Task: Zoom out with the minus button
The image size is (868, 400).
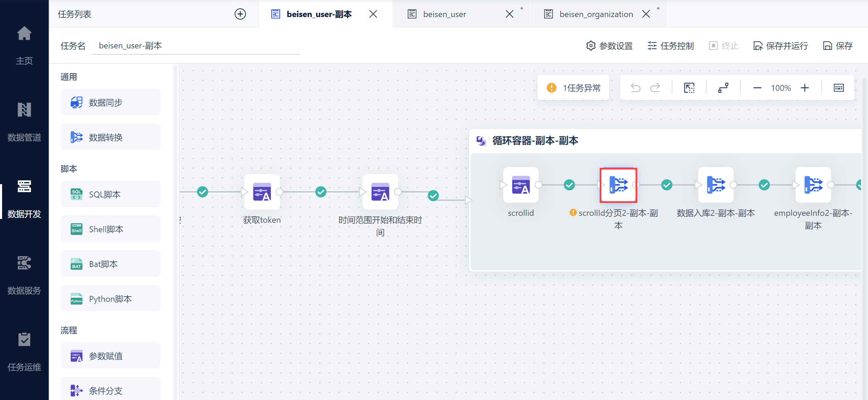Action: [757, 88]
